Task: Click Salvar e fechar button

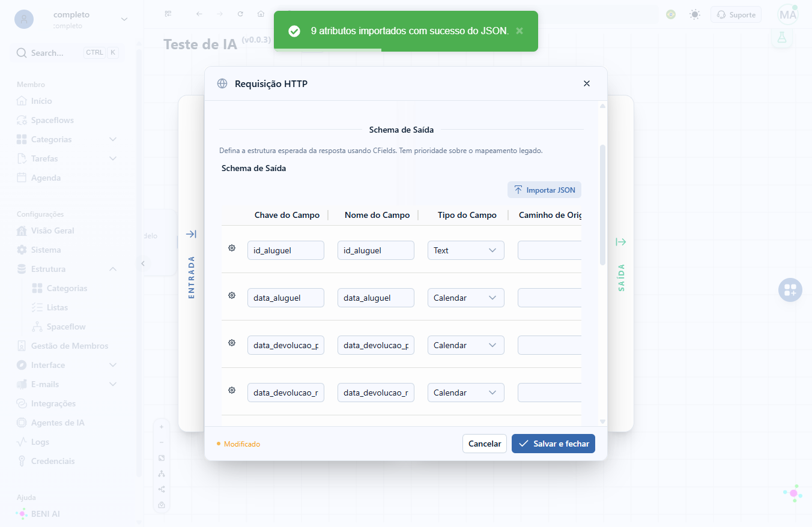Action: (x=553, y=444)
